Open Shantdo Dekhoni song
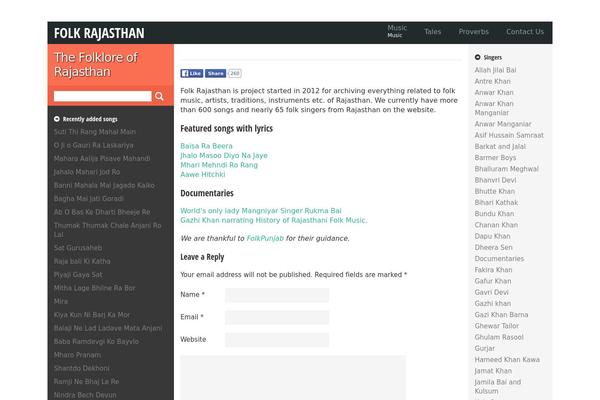 (x=82, y=369)
